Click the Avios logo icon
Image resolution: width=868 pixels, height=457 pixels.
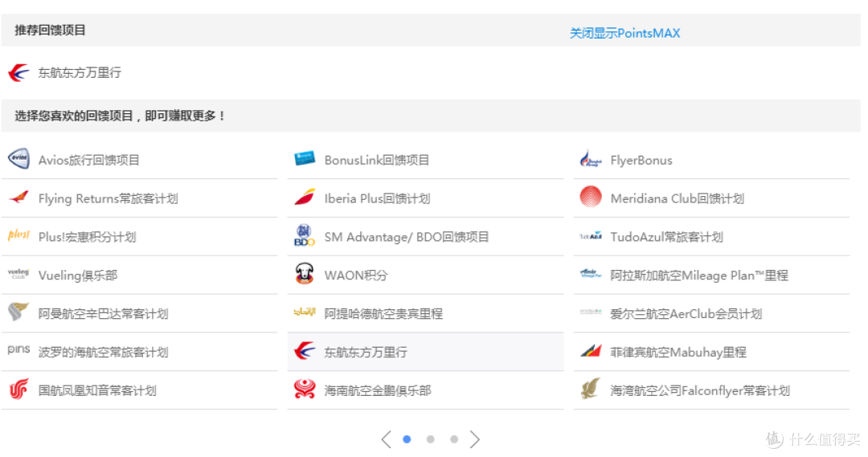[x=18, y=159]
